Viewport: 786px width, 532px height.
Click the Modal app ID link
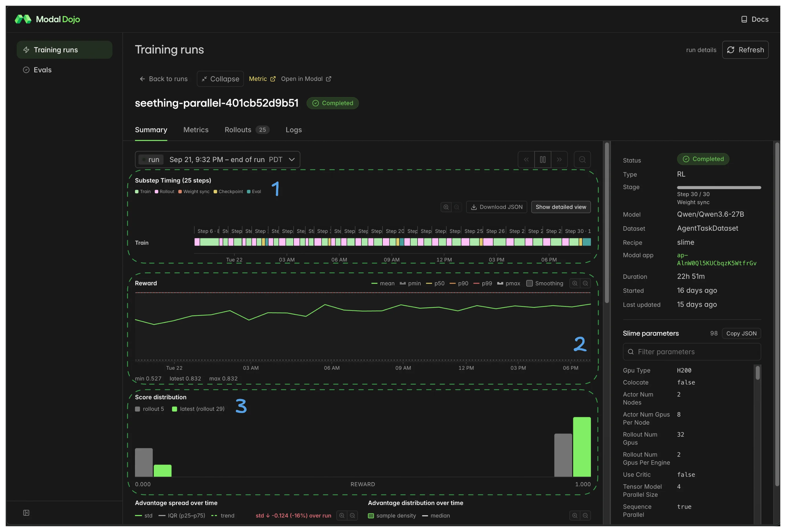(x=716, y=259)
